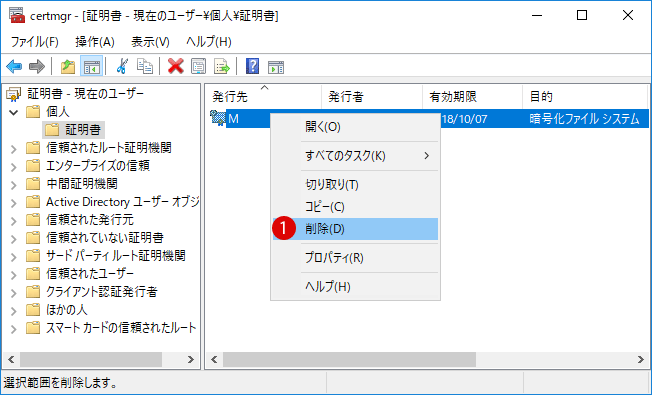This screenshot has height=395, width=652.
Task: Click the list pane horizontal scrollbar thumb
Action: (x=349, y=359)
